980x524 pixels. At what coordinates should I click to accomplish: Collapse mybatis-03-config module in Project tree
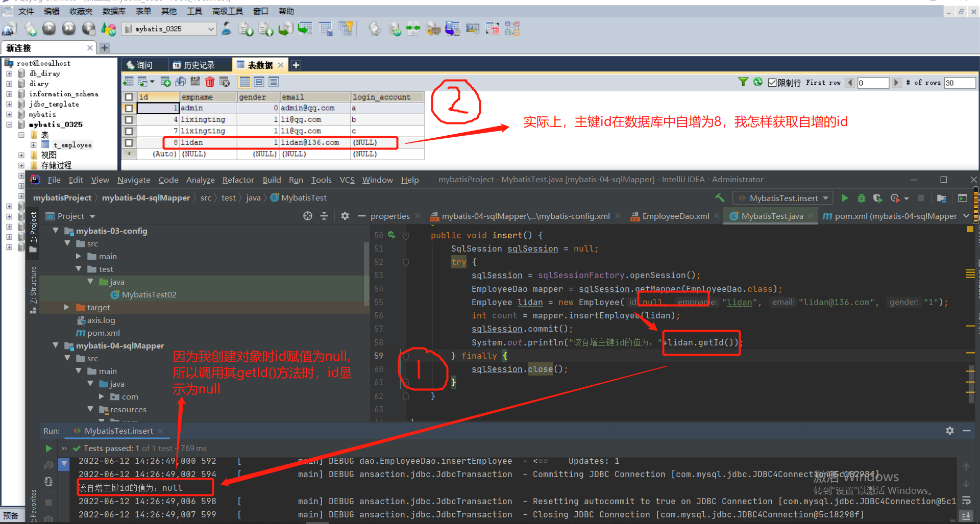56,231
